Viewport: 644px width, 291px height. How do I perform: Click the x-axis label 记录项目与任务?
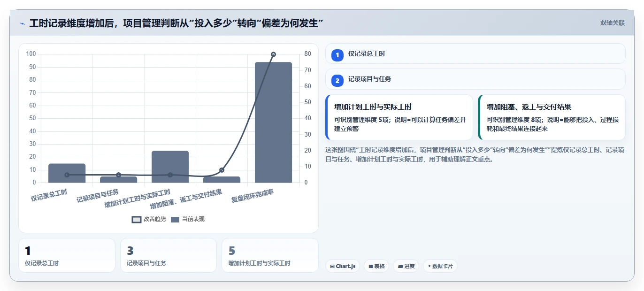[x=98, y=196]
